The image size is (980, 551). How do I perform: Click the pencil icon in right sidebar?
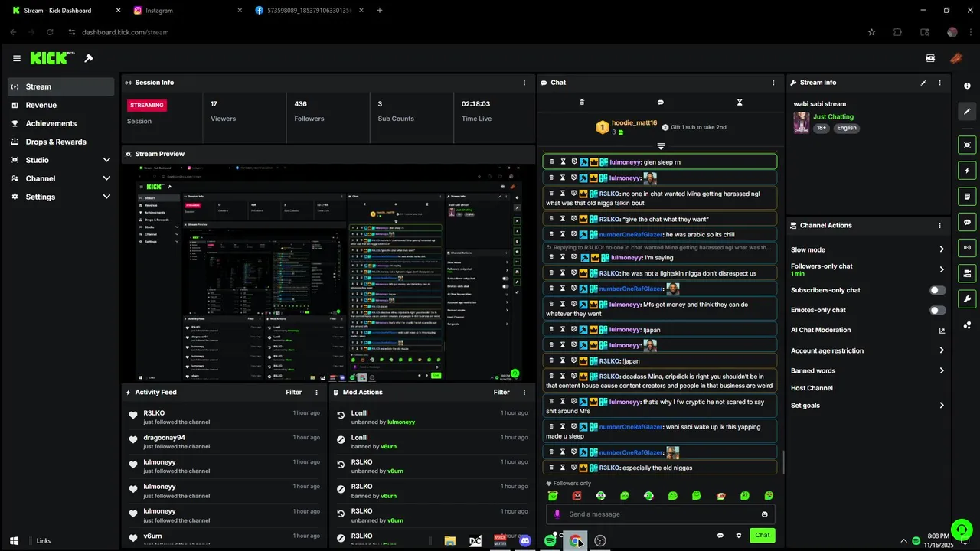point(968,112)
